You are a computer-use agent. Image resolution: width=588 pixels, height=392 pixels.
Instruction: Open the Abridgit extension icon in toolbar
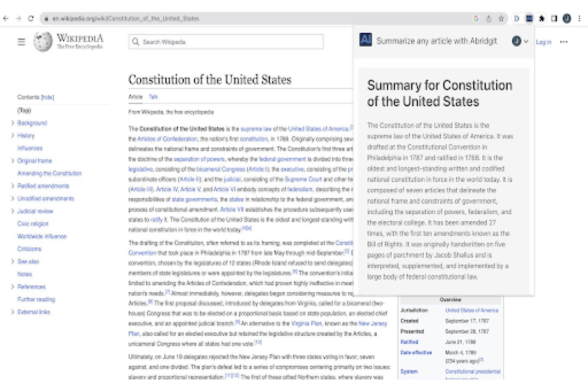pos(529,18)
